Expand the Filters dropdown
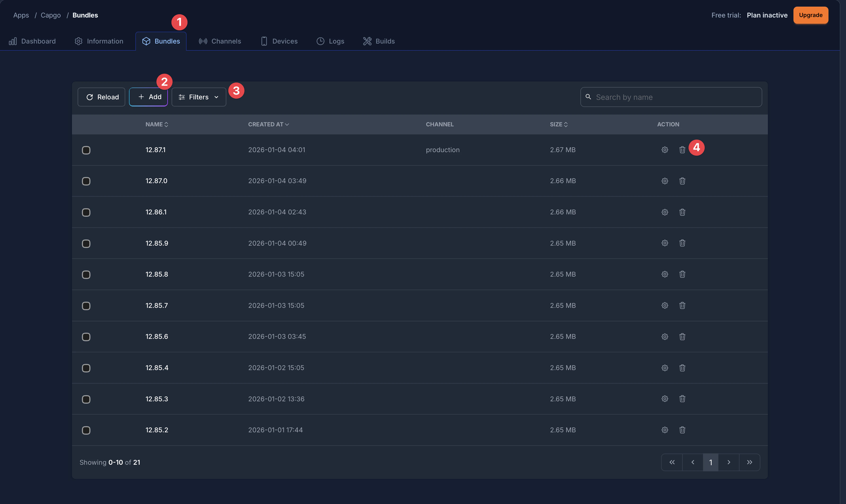This screenshot has width=846, height=504. [198, 97]
